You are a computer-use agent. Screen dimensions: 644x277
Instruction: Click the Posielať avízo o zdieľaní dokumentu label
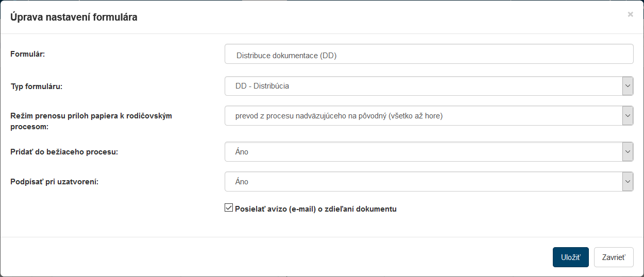316,209
